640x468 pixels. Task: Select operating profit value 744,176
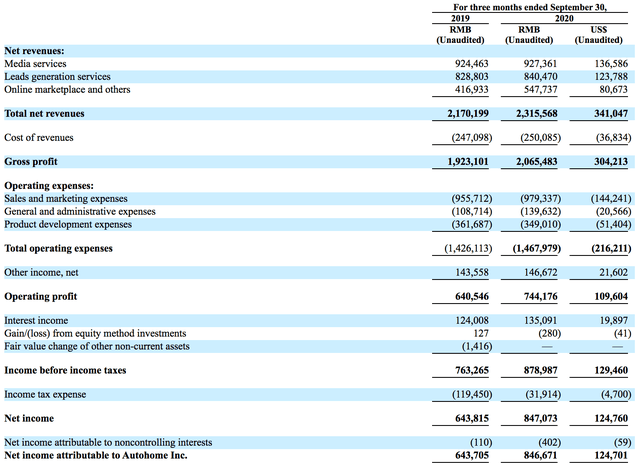(538, 297)
